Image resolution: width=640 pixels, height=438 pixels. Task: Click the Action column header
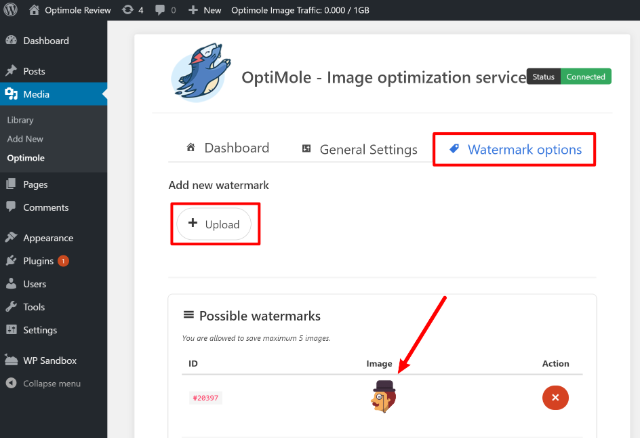pos(555,363)
